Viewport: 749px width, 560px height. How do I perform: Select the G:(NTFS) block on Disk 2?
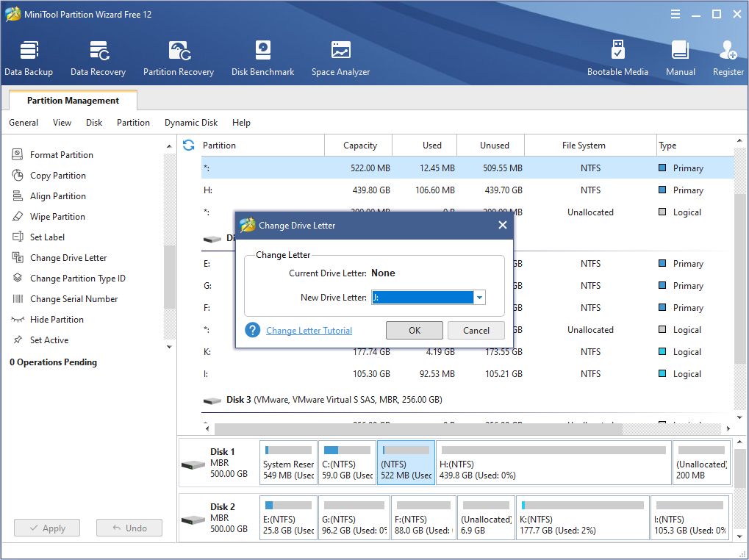click(x=354, y=518)
